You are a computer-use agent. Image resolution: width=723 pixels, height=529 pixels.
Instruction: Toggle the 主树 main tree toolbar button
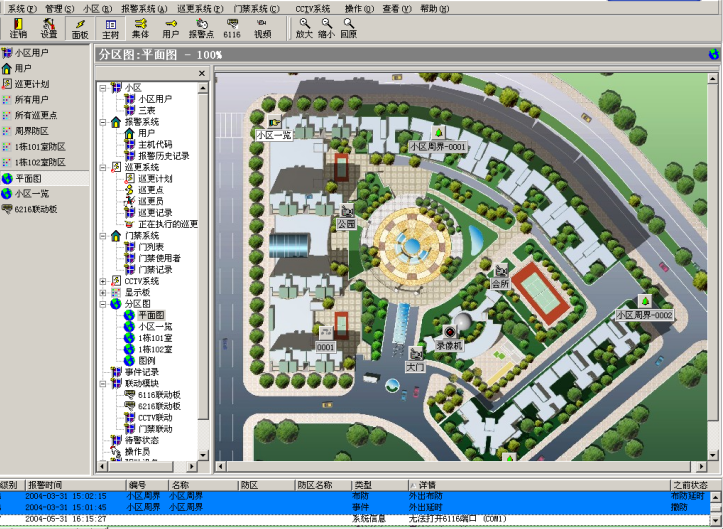click(x=110, y=28)
